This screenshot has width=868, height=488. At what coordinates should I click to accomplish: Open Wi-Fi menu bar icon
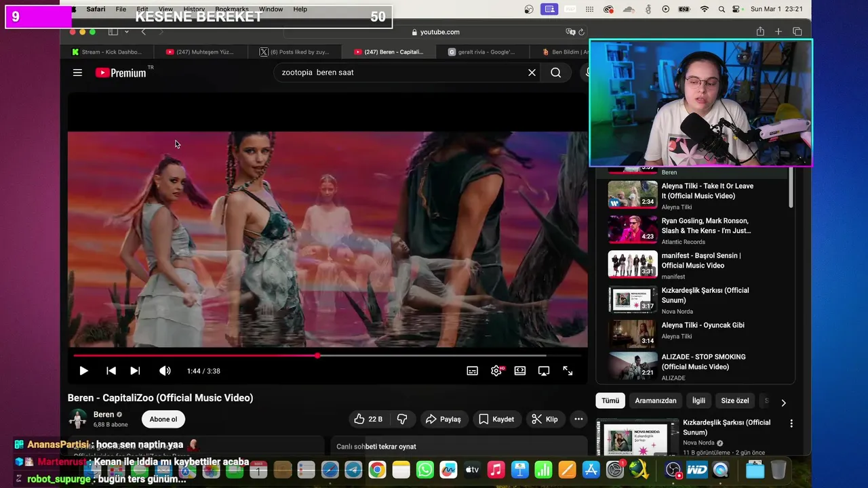point(705,9)
